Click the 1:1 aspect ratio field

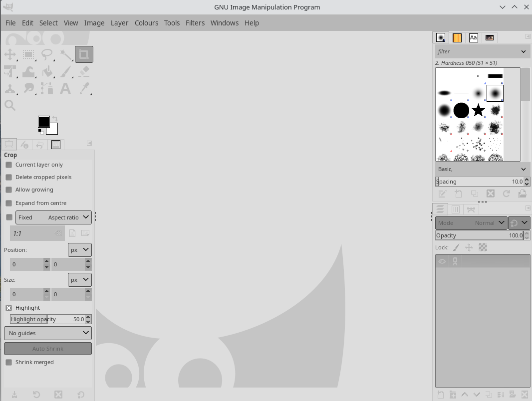(37, 233)
